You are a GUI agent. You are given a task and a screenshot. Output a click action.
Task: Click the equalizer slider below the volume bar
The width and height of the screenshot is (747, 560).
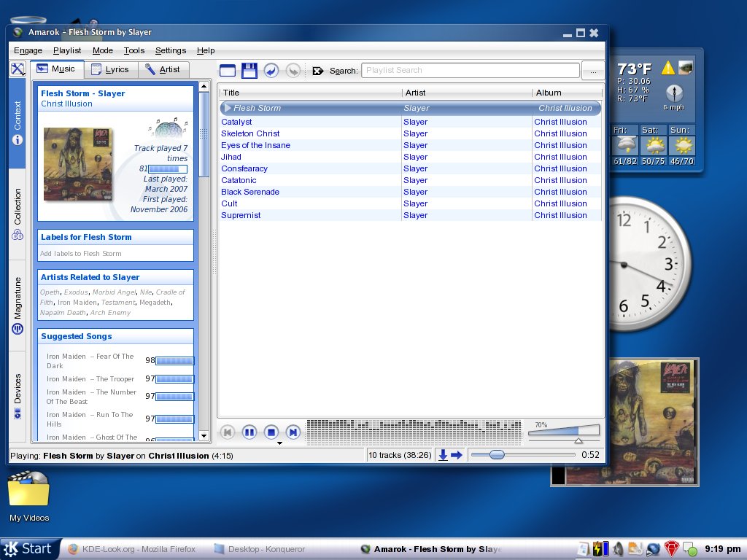564,440
